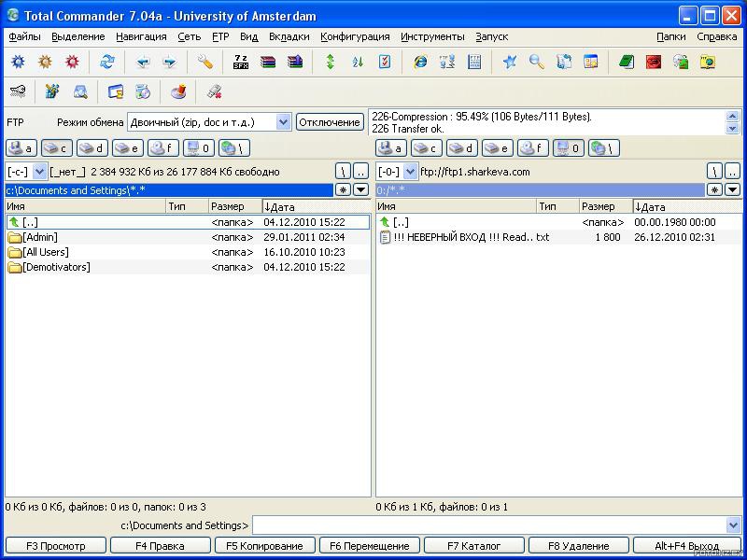Click the blue gear toolbar icon
The height and width of the screenshot is (560, 747).
18,62
